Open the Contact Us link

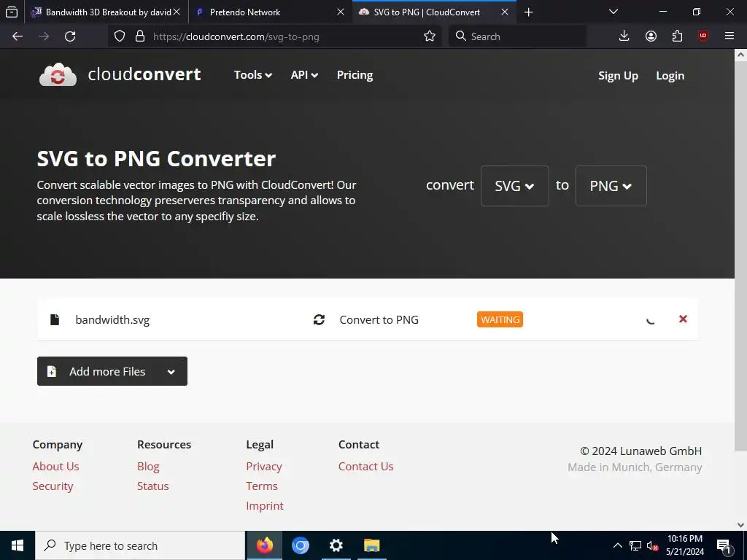point(366,466)
